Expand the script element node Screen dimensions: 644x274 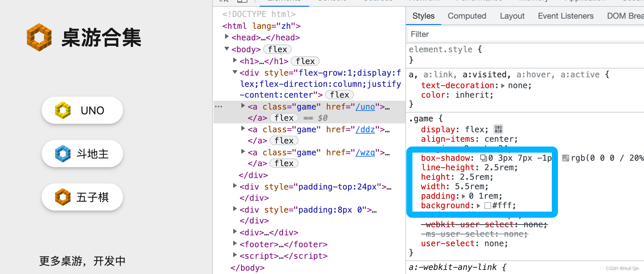coord(235,255)
